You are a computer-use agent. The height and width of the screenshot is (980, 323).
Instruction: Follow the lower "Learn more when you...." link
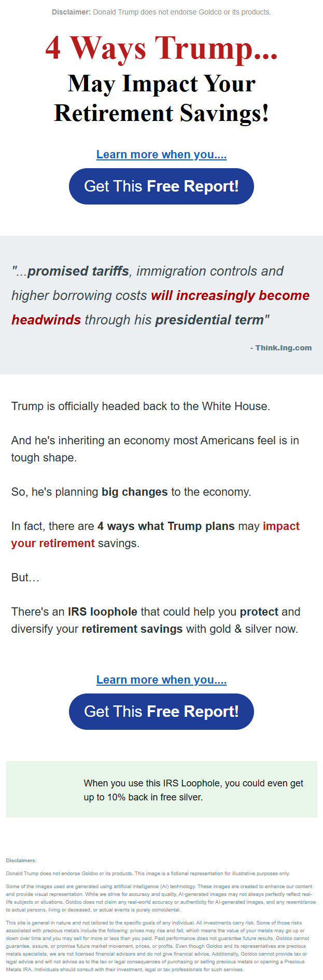click(x=161, y=680)
